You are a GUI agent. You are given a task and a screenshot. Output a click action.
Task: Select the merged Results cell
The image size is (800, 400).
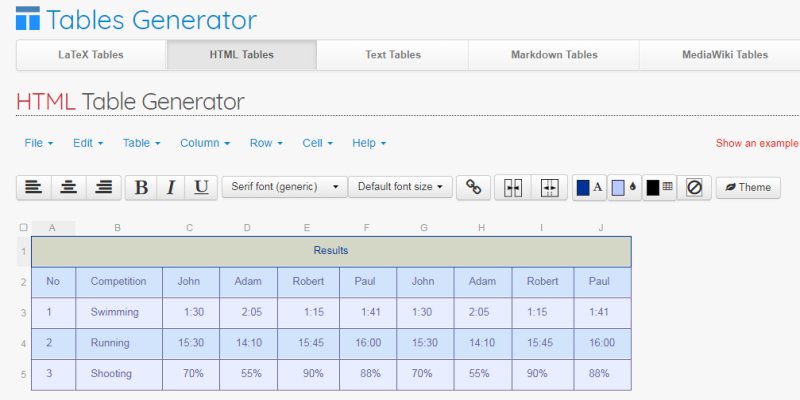pos(331,251)
